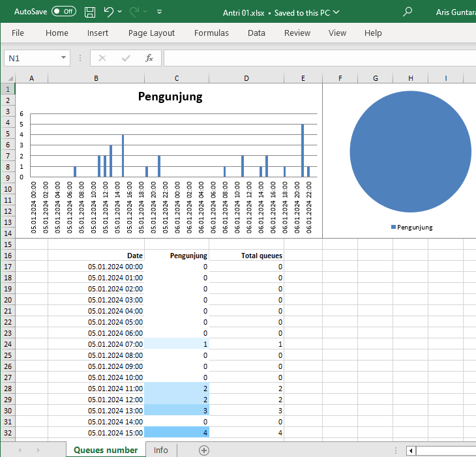Switch to the Queues number sheet tab
The image size is (476, 457).
pos(106,450)
